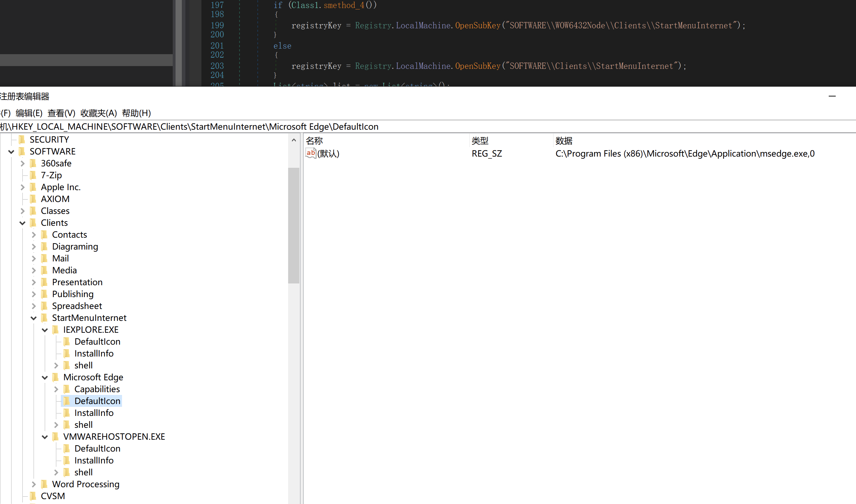Expand the Classes node
This screenshot has height=504, width=856.
pos(22,211)
